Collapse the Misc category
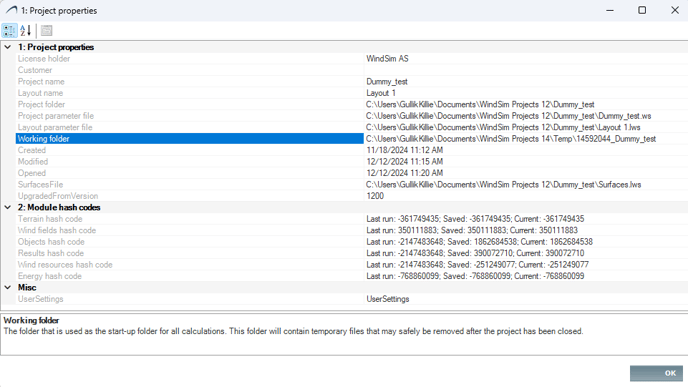 click(8, 287)
